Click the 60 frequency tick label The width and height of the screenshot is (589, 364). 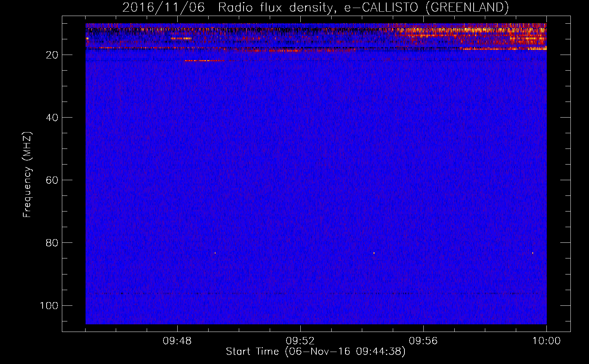[52, 180]
